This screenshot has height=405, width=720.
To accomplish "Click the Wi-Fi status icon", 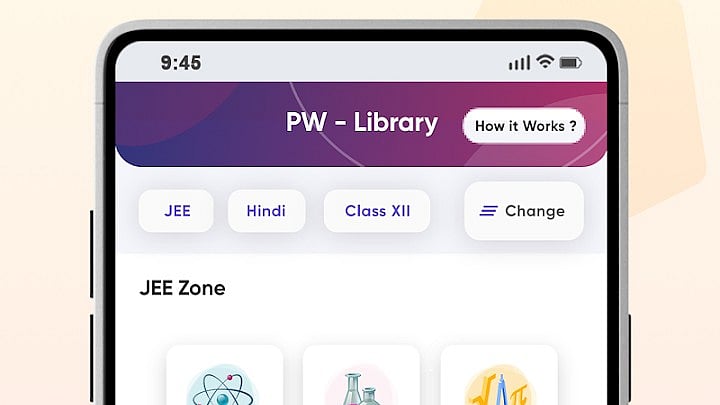I will point(545,62).
